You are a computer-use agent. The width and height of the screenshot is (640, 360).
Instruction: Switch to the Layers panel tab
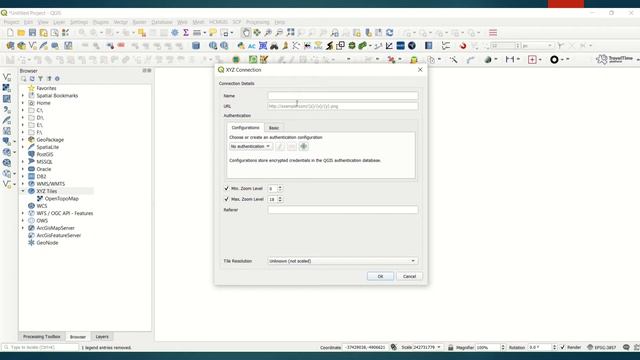point(102,336)
